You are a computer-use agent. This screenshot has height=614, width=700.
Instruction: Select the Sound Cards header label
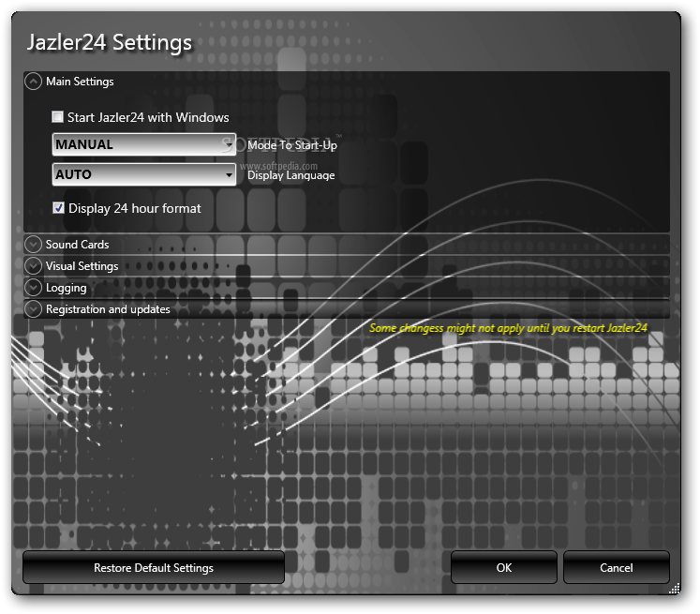pyautogui.click(x=77, y=245)
